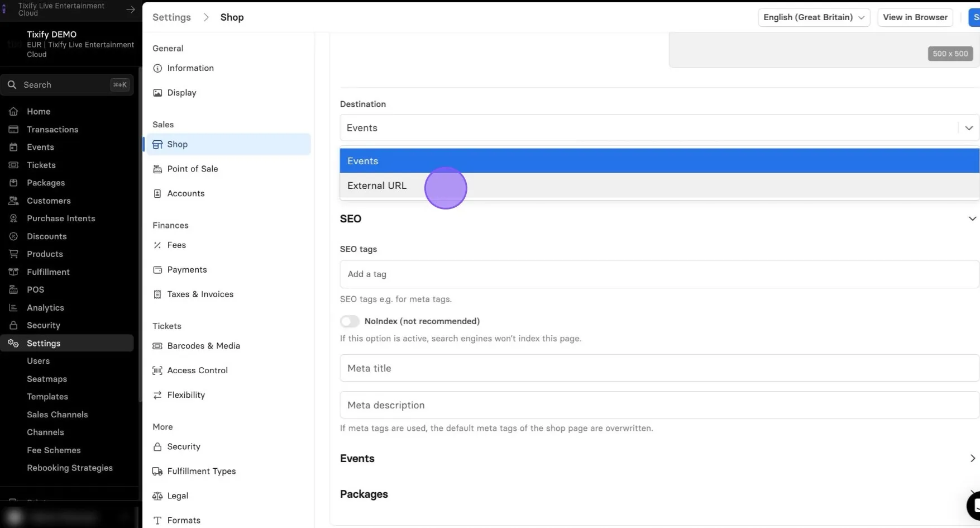Open the English (Great Britain) language dropdown
The height and width of the screenshot is (528, 980).
click(814, 17)
